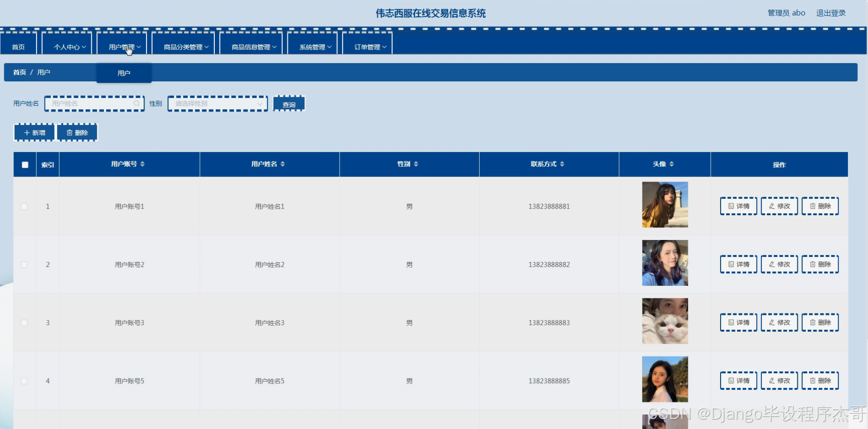Click the 用户姓名2 cell
The width and height of the screenshot is (868, 429).
click(270, 265)
